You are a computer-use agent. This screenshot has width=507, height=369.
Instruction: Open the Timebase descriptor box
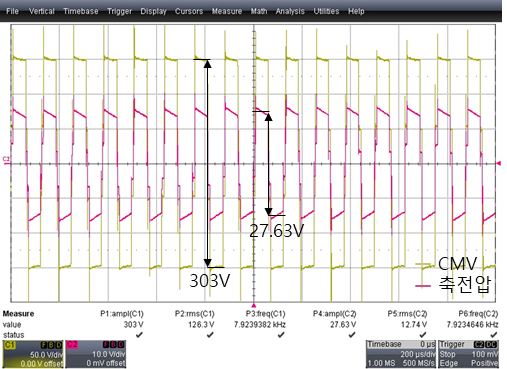tap(401, 354)
